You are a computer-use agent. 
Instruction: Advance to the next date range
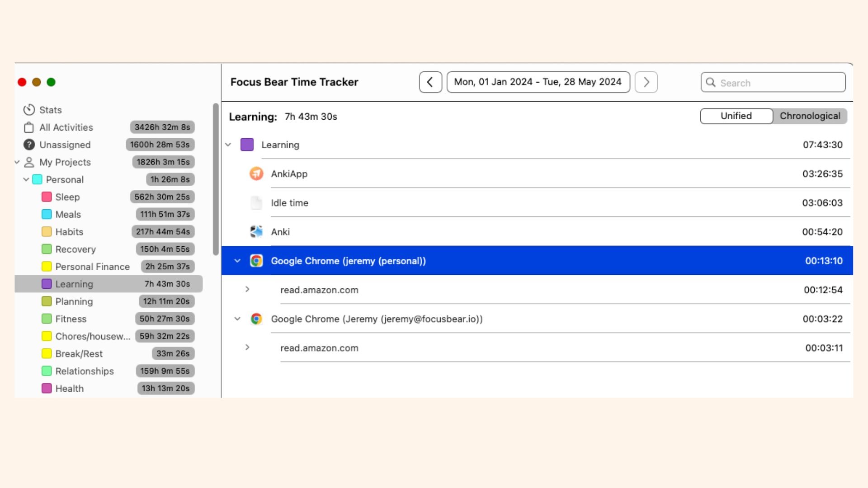646,82
